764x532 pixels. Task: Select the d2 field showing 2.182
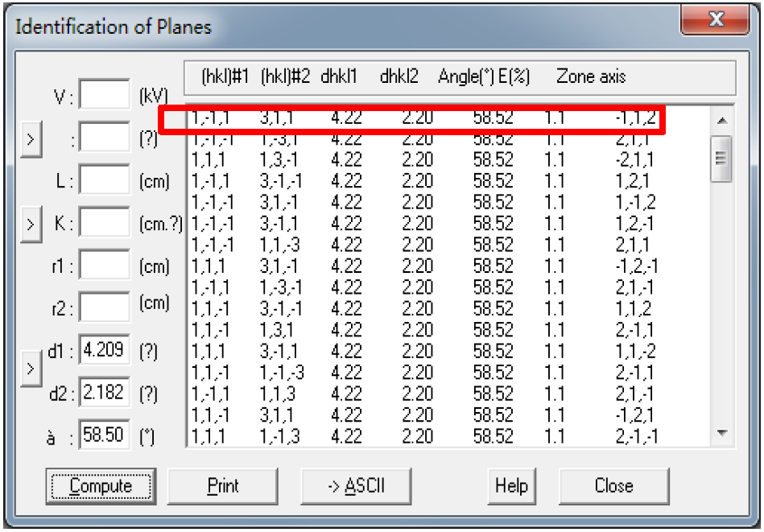click(105, 392)
